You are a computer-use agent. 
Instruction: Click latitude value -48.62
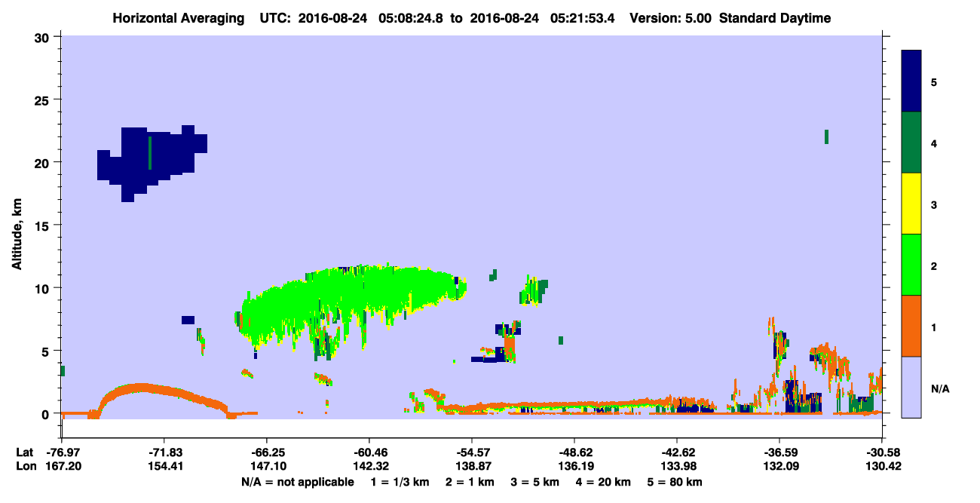point(574,452)
